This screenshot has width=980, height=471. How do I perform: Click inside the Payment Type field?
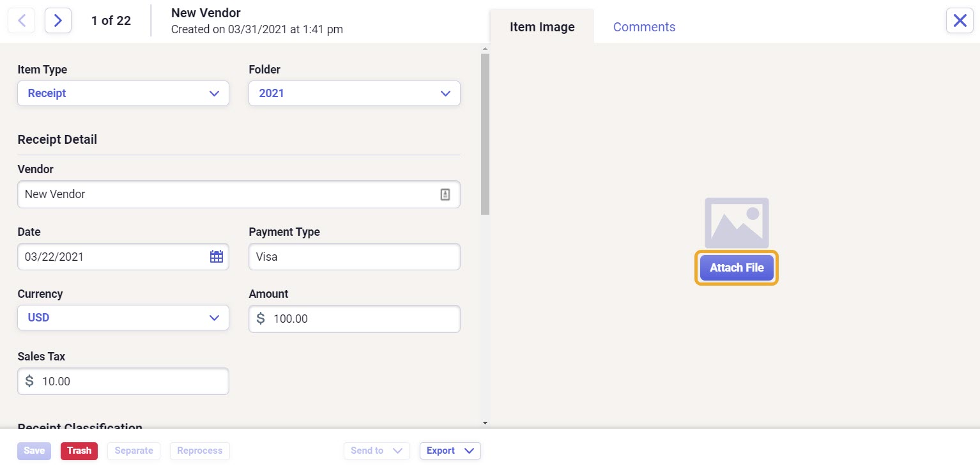[x=354, y=256]
